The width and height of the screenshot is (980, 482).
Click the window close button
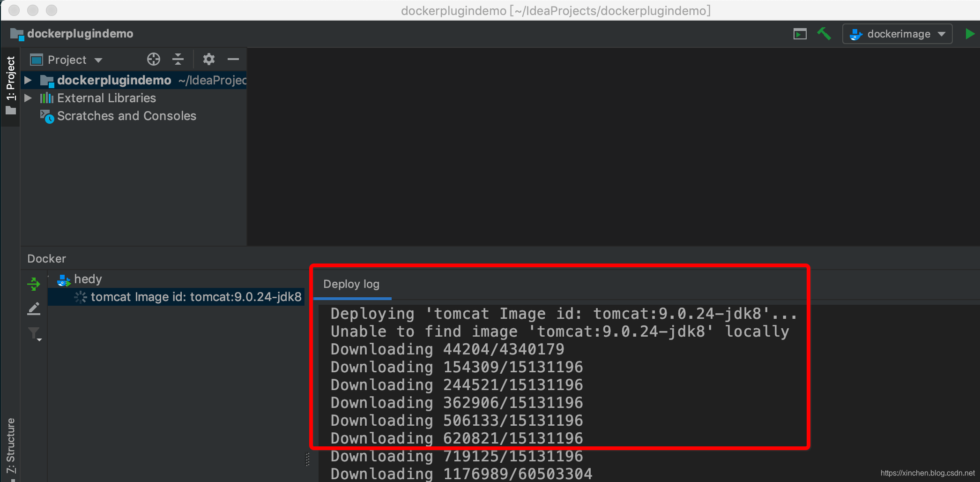coord(14,10)
